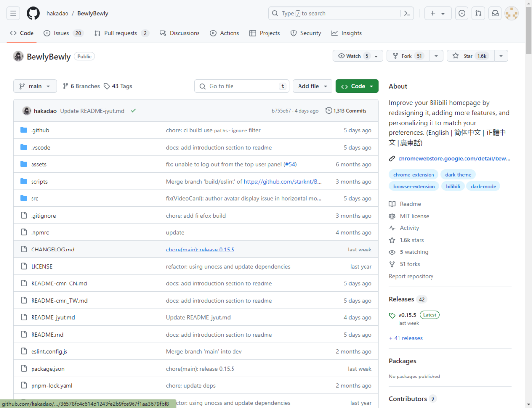Click hakadao's avatar in the latest commit row
This screenshot has width=532, height=408.
pos(27,111)
